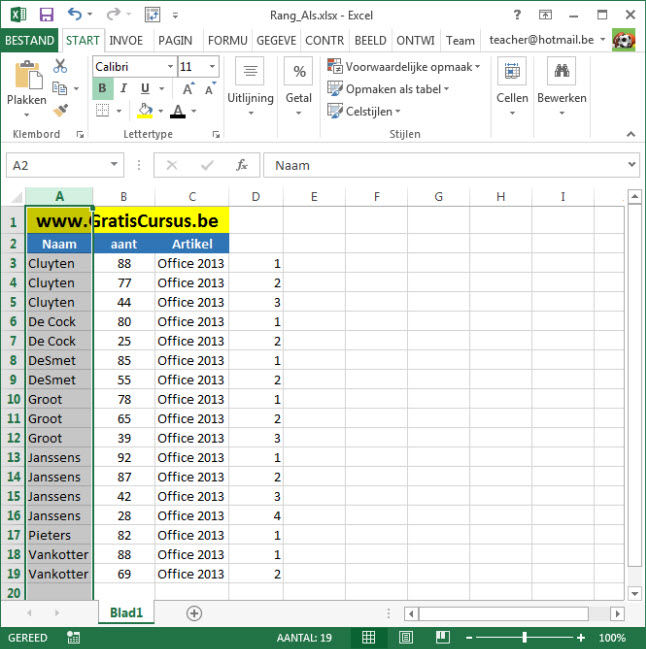Switch to Normal view

point(368,637)
